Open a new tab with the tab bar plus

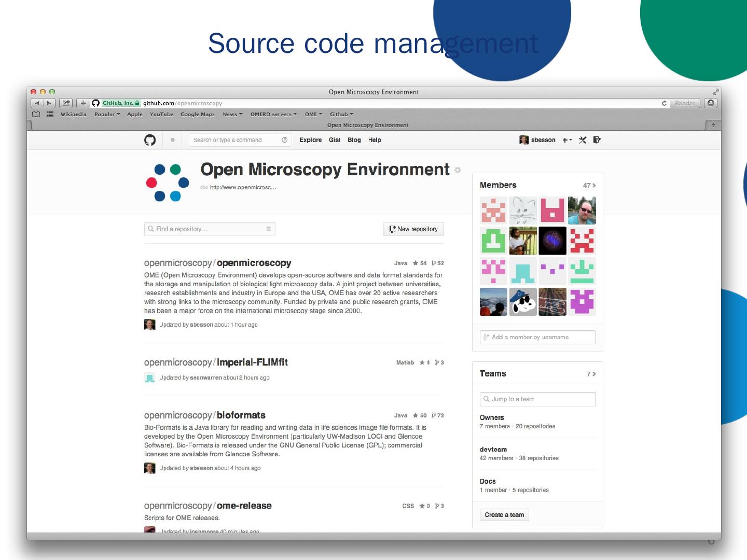[x=713, y=125]
